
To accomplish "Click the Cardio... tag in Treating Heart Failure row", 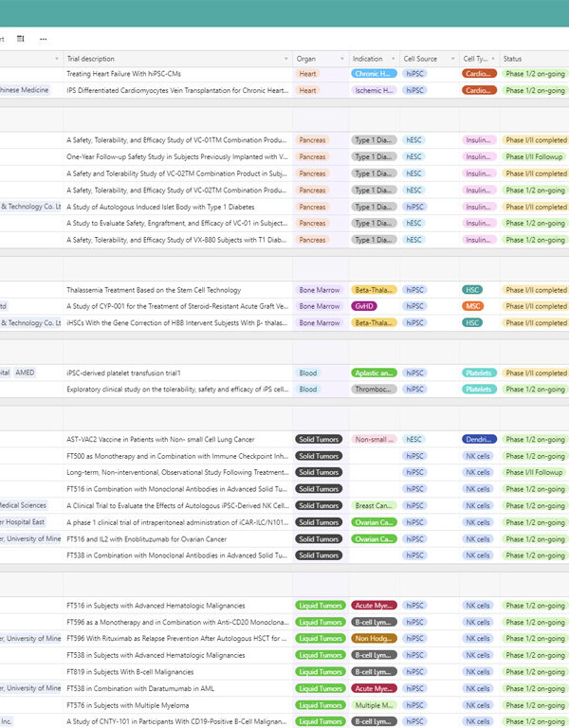I will [479, 74].
